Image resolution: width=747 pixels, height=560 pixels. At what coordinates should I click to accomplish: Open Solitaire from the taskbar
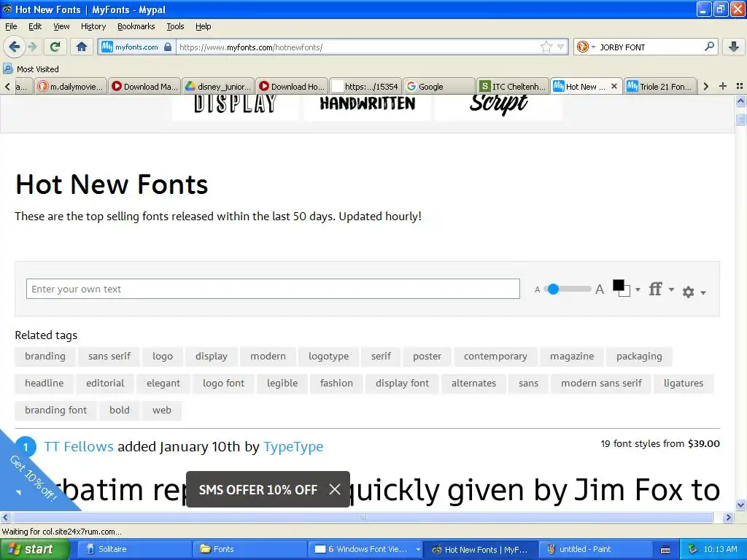click(x=134, y=550)
